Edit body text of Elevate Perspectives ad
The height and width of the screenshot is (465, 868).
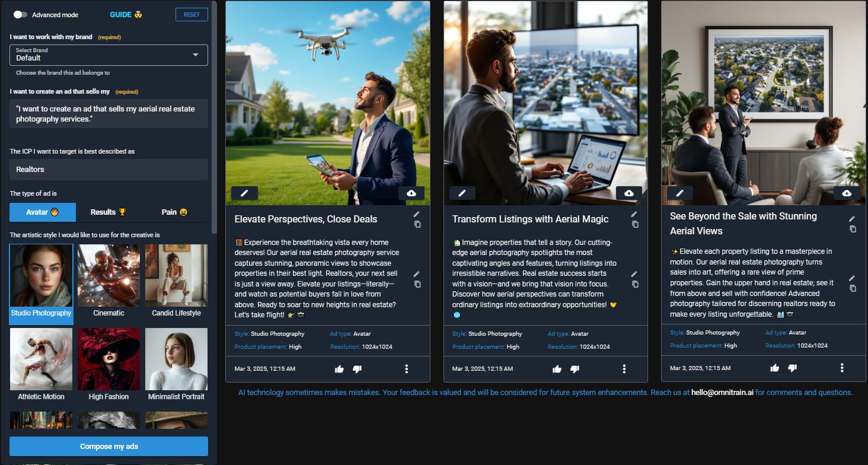417,274
